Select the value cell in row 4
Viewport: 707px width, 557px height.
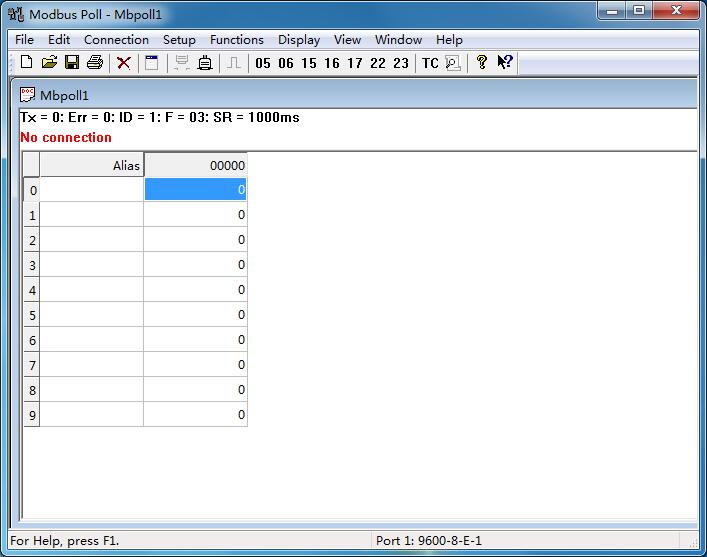[x=196, y=290]
